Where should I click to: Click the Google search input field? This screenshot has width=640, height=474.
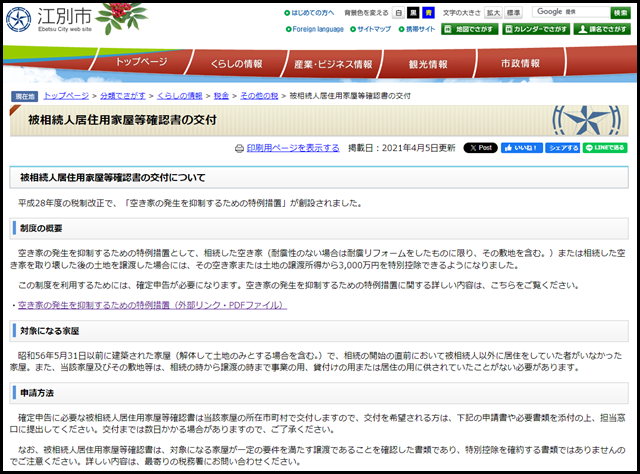(571, 12)
